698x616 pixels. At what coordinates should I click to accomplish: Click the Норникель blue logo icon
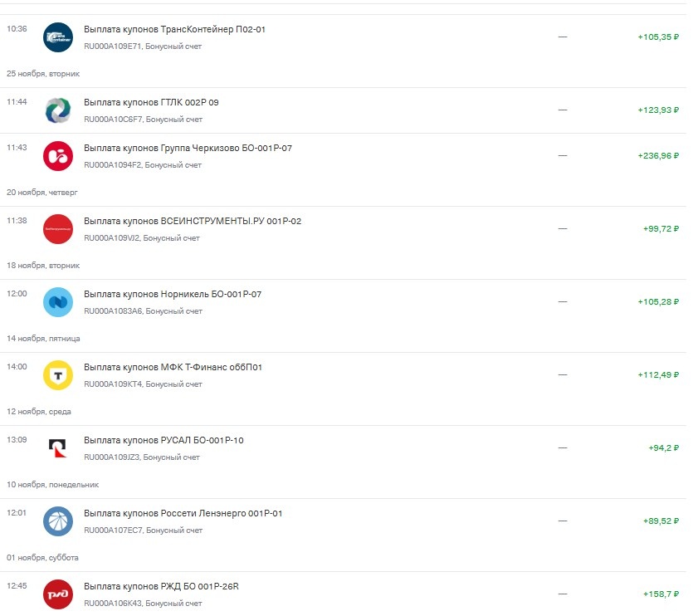(x=58, y=302)
